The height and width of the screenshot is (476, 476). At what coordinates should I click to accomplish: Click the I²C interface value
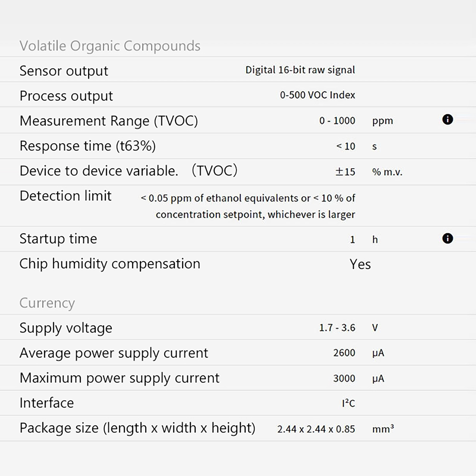(x=348, y=403)
